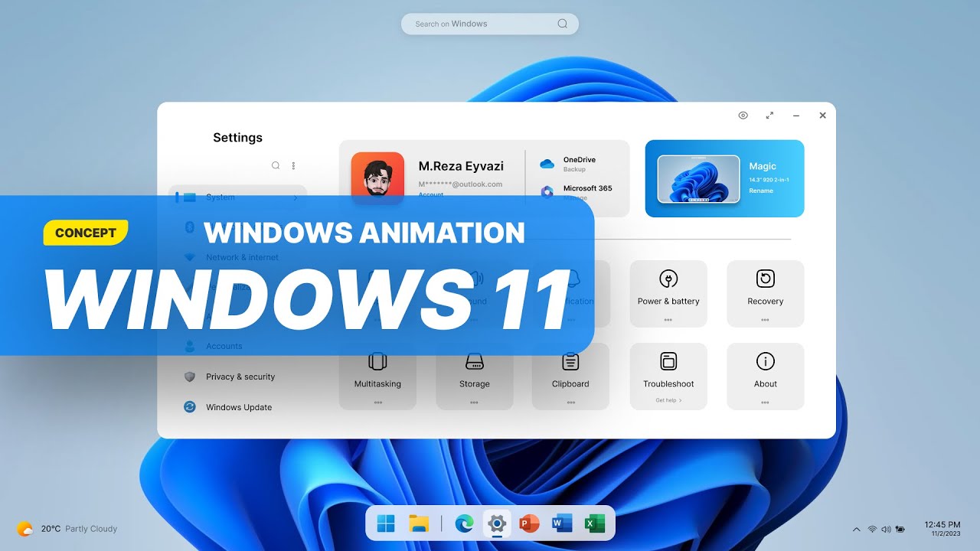Select Windows Update in sidebar

(x=237, y=407)
